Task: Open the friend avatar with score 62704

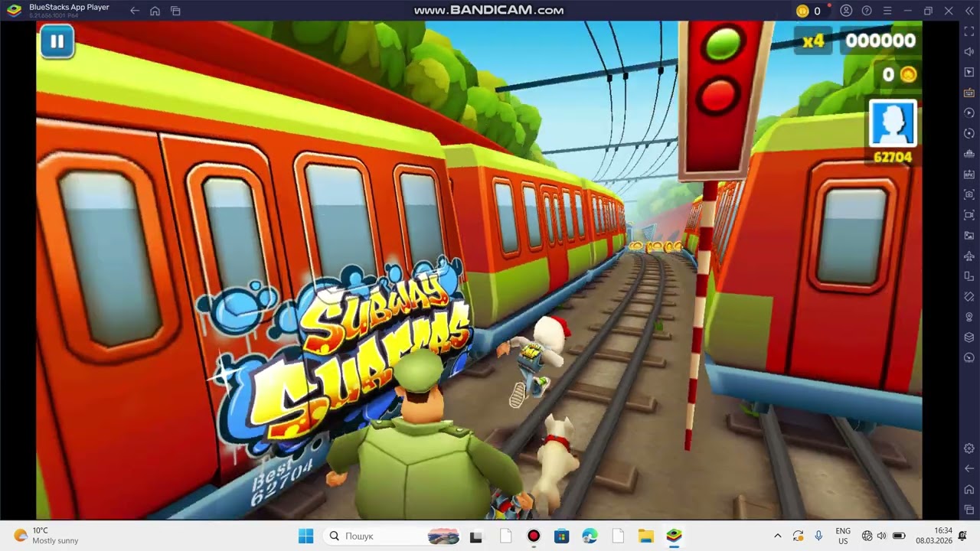Action: tap(893, 123)
